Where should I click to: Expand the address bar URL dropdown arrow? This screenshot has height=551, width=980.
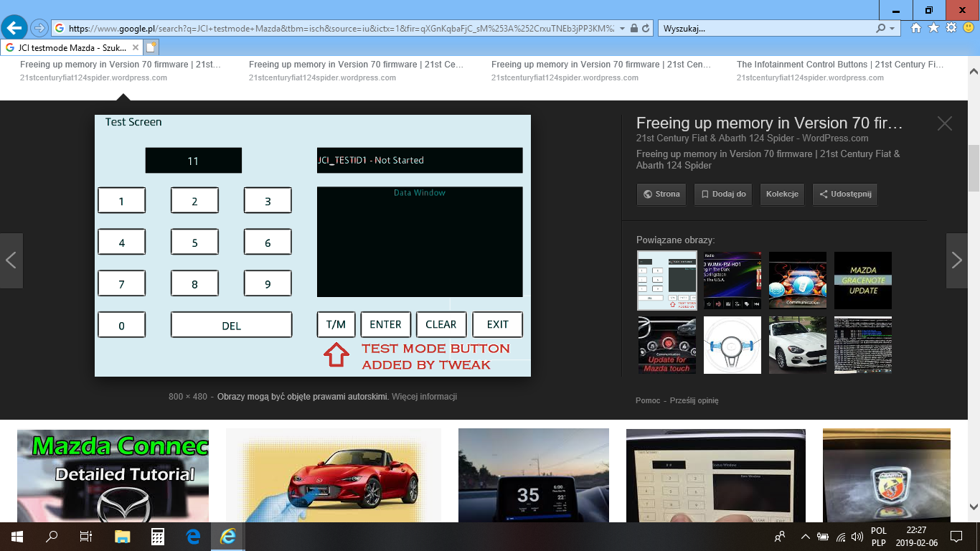(x=621, y=29)
